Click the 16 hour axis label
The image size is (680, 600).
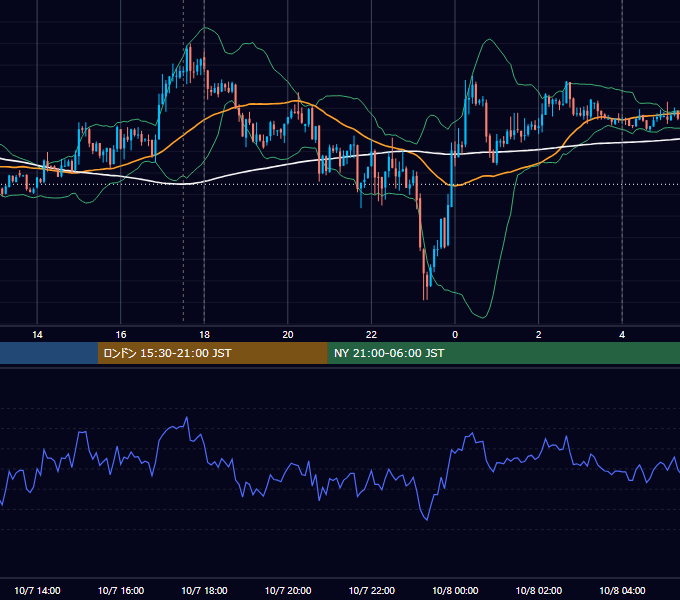tap(121, 335)
